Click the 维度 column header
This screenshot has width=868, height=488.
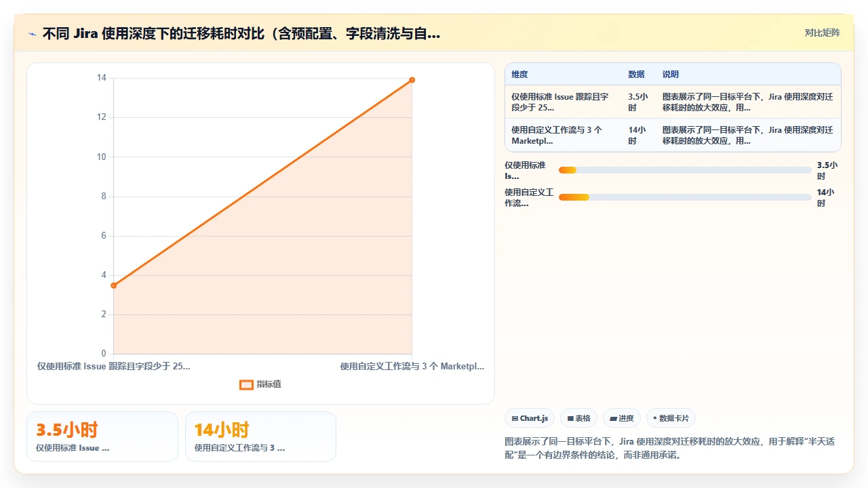pos(519,74)
